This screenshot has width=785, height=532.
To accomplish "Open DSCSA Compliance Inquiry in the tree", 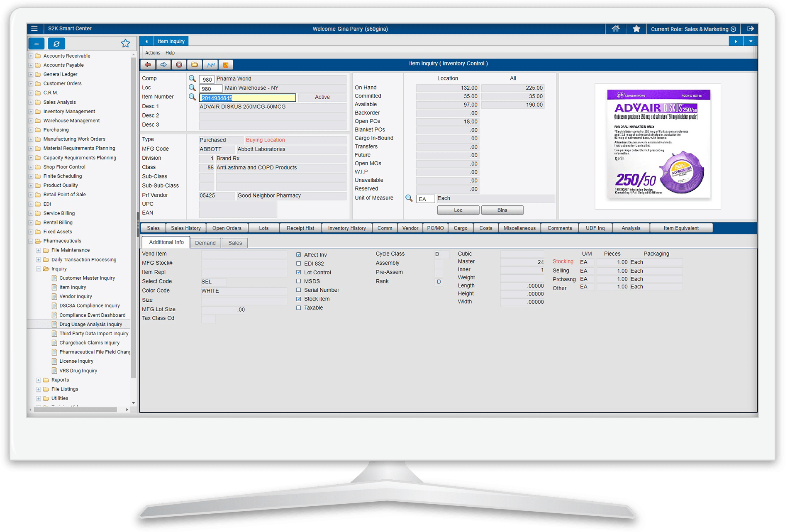I will coord(89,305).
